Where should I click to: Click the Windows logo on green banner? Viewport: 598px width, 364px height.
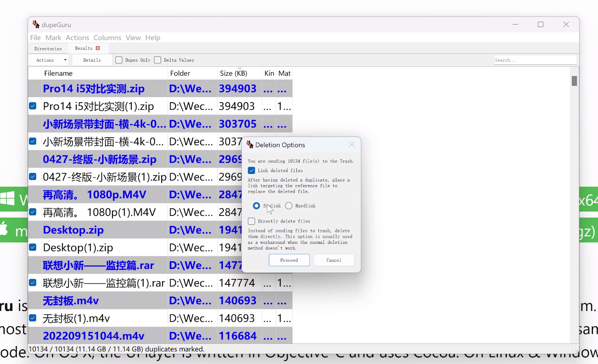(7, 199)
